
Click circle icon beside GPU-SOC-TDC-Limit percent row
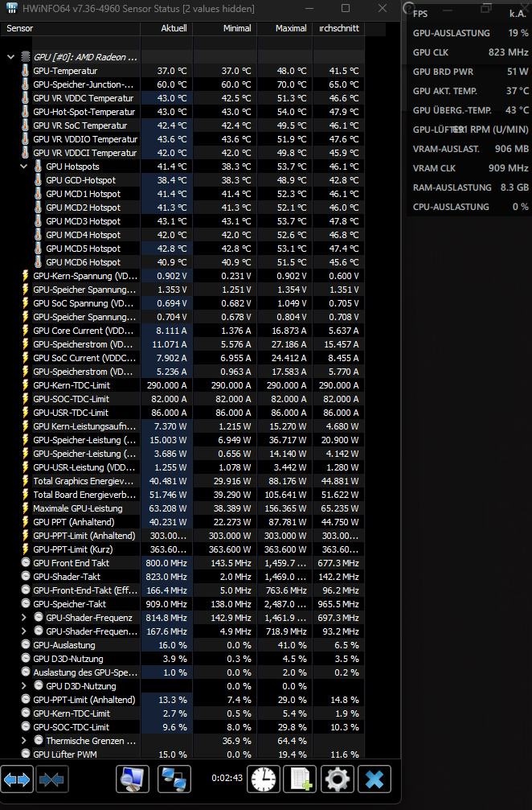point(26,727)
